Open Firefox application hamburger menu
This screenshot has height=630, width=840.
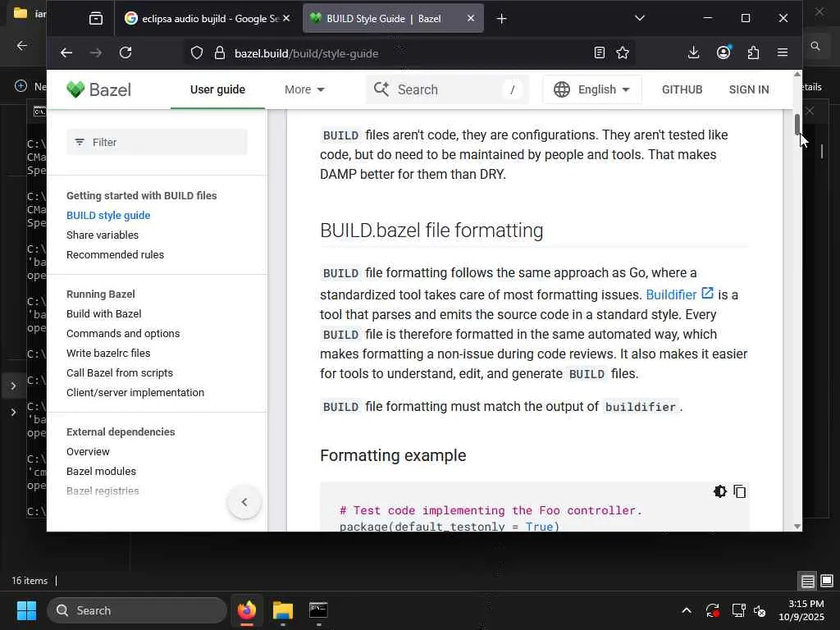[x=783, y=52]
